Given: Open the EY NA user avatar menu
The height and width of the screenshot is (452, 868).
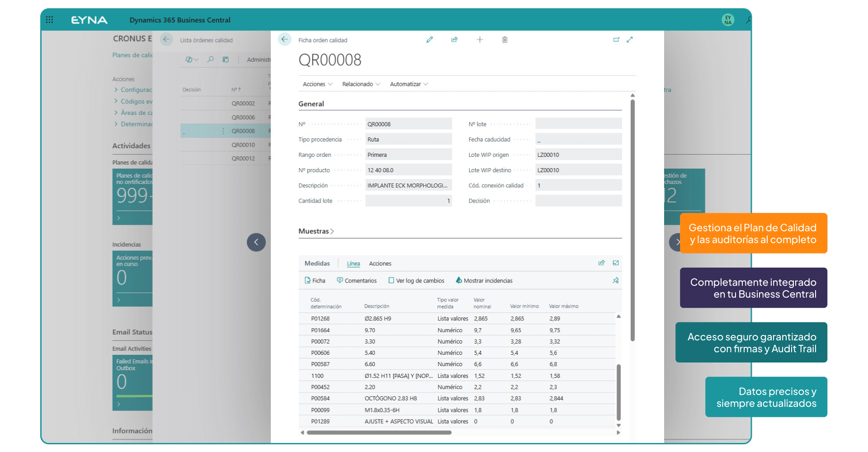Looking at the screenshot, I should pos(728,20).
